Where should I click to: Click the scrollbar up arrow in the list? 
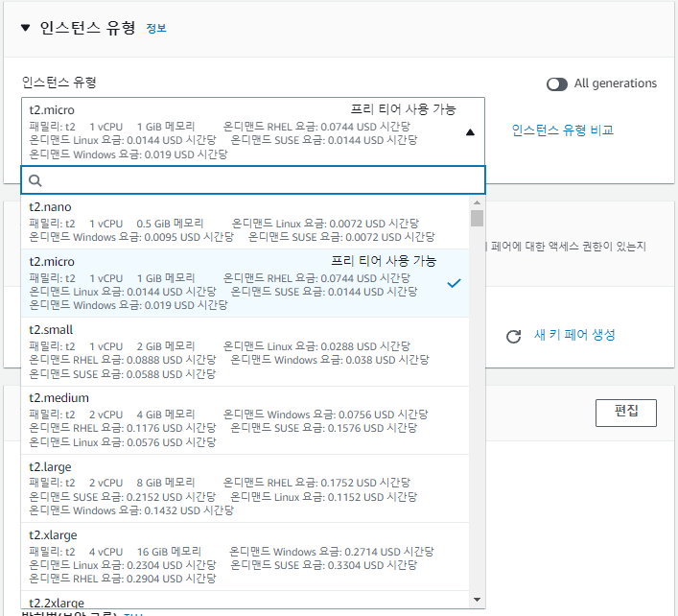[x=477, y=202]
